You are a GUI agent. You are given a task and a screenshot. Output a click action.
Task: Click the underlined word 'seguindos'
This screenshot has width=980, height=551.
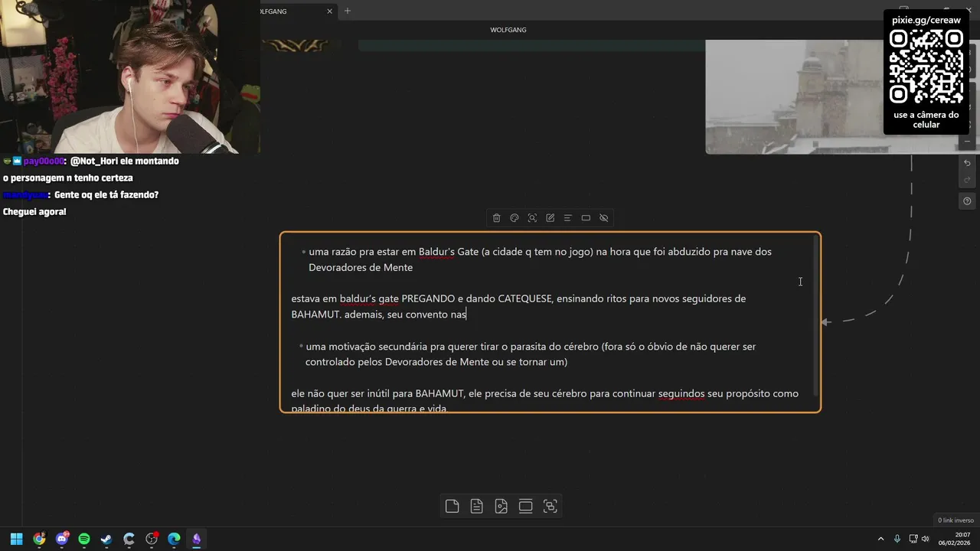click(681, 393)
